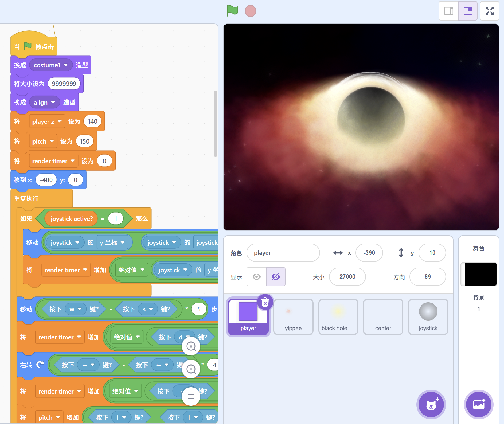Delete the player sprite with trash icon
Image resolution: width=504 pixels, height=424 pixels.
tap(265, 302)
